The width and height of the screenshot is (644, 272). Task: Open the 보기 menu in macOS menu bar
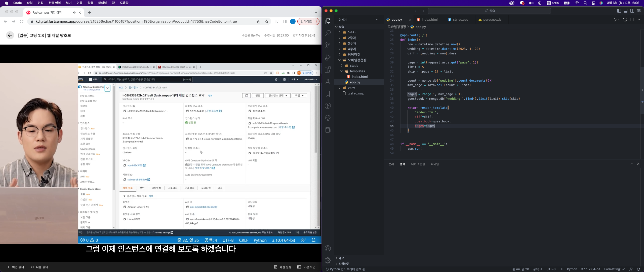(x=68, y=3)
